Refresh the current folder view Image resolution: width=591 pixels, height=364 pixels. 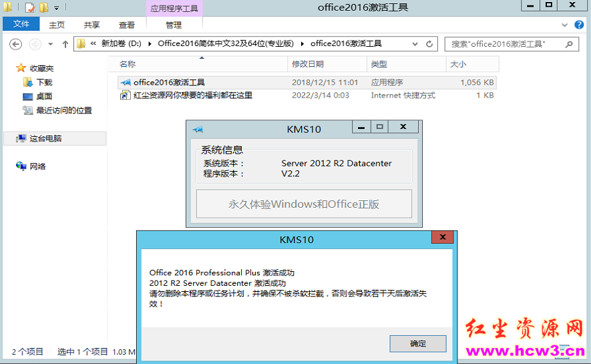[429, 44]
